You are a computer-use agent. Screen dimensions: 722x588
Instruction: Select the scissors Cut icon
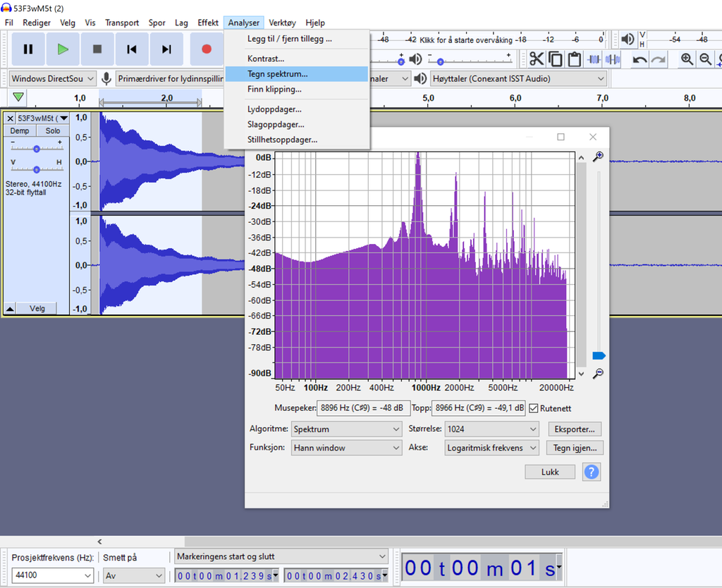[537, 59]
